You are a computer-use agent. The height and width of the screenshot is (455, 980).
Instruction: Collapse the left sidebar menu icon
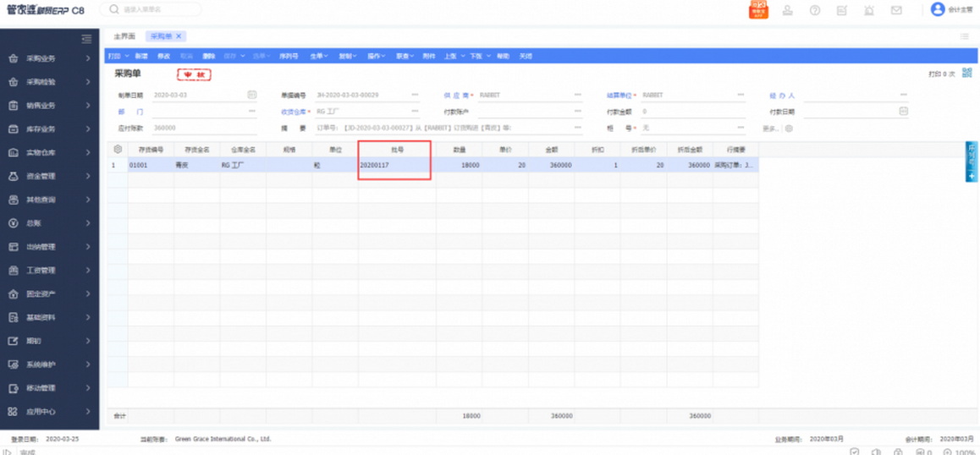click(85, 39)
